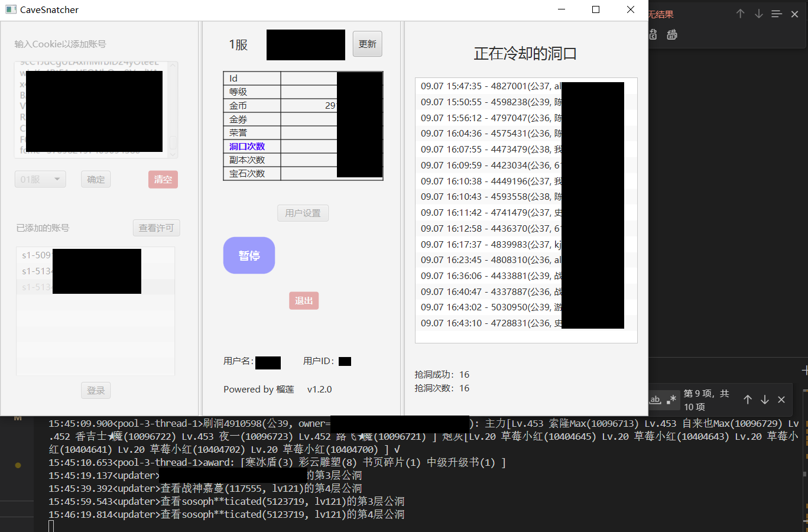Select cooldown entry 09.07 16:40:47 - 4337887

[x=526, y=291]
